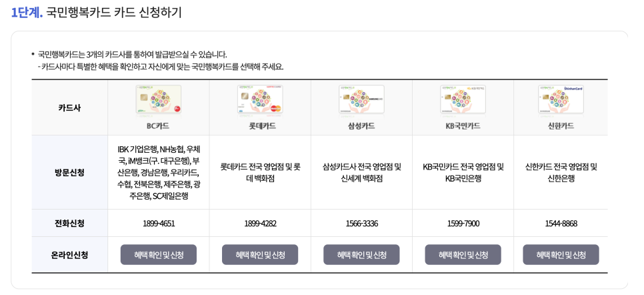This screenshot has width=644, height=295.
Task: Click KB국민카드 phone number 1599-7900
Action: (463, 224)
